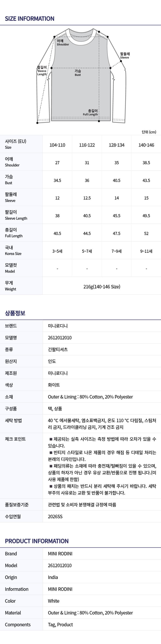Click the 2026SS import date value

pyautogui.click(x=55, y=517)
